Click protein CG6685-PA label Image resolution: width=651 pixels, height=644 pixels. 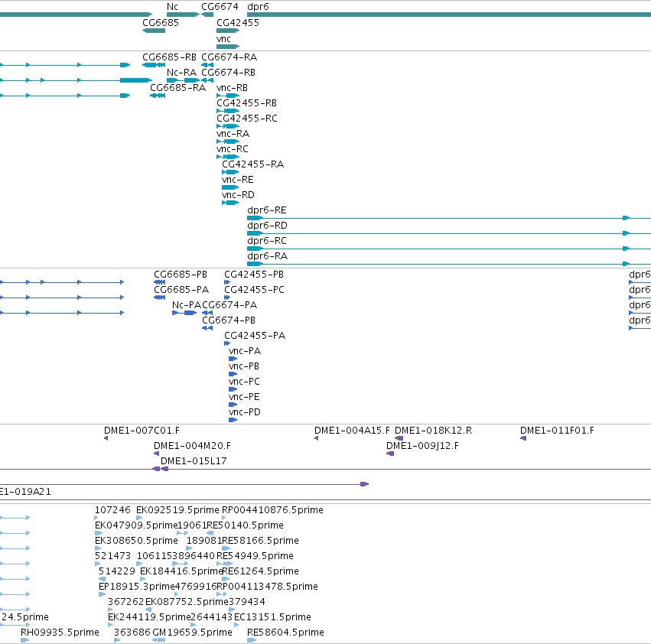[x=181, y=290]
